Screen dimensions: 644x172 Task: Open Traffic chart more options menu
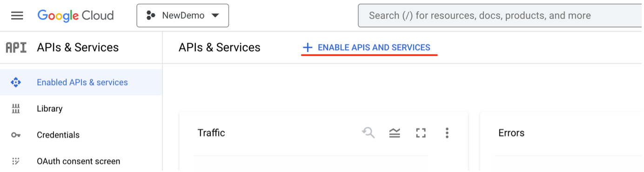point(447,133)
